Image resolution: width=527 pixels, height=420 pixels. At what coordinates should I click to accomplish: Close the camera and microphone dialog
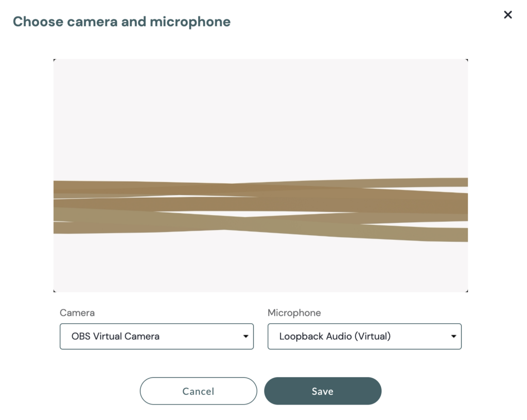(x=507, y=15)
